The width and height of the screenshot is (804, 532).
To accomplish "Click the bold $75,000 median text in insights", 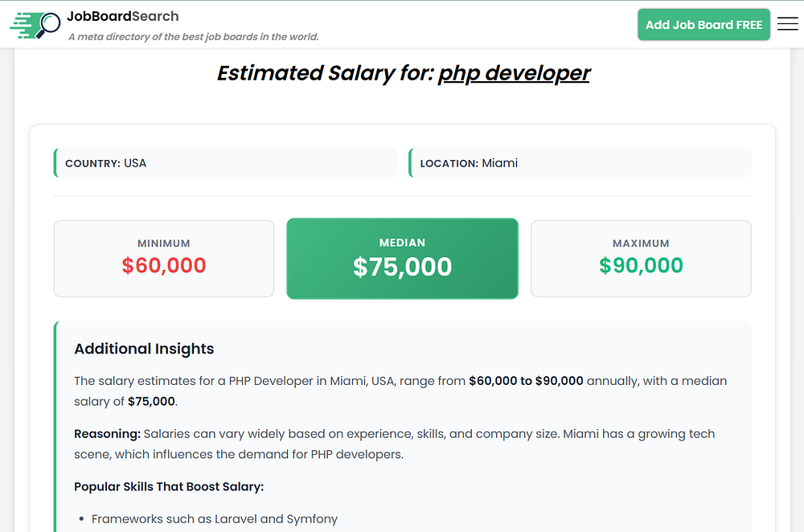I will click(x=151, y=402).
